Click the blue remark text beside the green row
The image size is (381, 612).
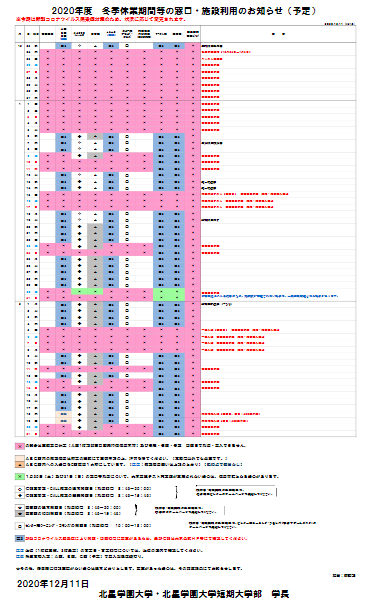270,296
